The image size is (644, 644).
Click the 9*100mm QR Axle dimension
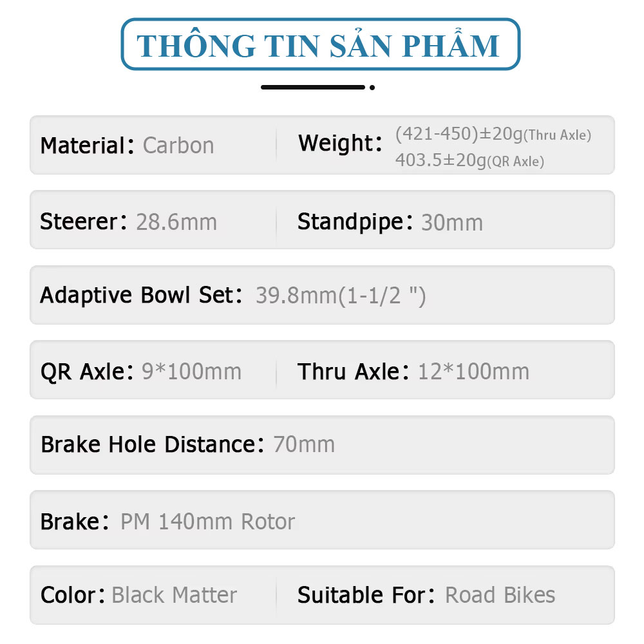191,372
